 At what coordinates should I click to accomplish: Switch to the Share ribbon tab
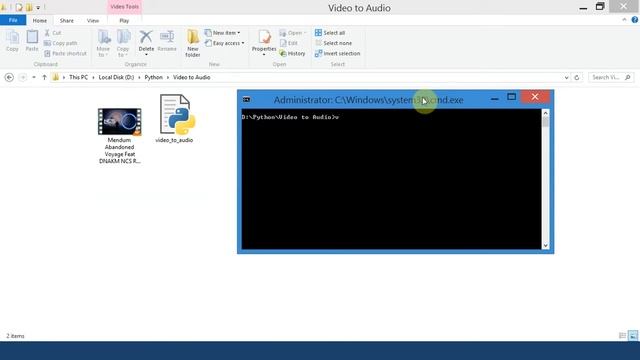(67, 20)
